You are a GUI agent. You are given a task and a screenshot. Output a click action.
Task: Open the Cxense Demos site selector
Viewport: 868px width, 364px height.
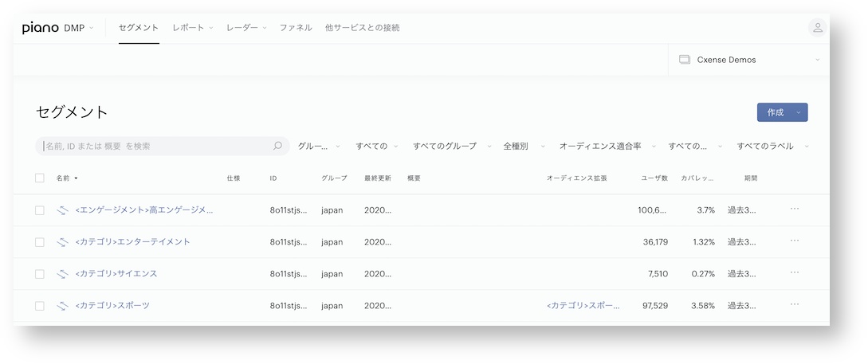click(x=749, y=60)
